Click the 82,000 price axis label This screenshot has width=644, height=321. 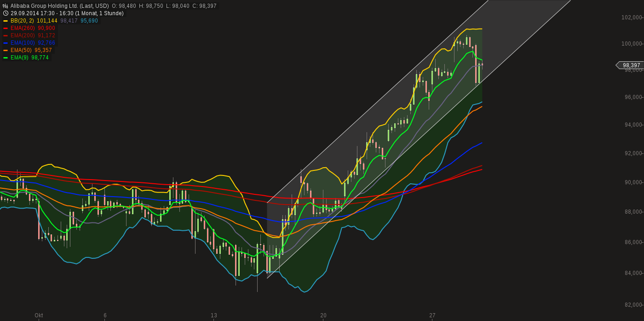tap(632, 305)
